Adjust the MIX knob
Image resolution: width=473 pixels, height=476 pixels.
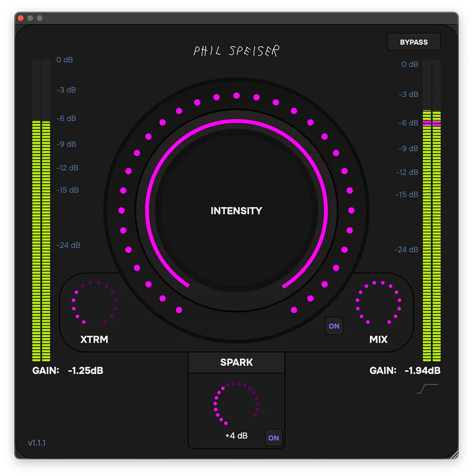[x=378, y=303]
